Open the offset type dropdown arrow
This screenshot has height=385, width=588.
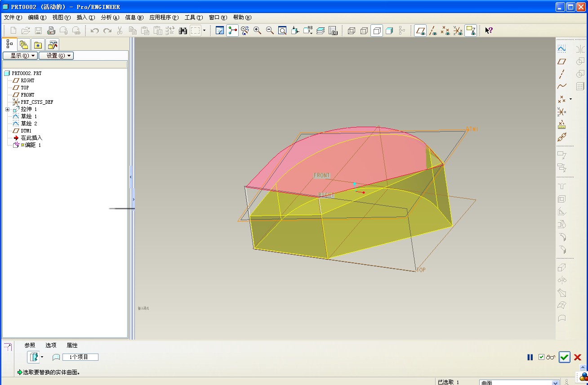coord(42,357)
